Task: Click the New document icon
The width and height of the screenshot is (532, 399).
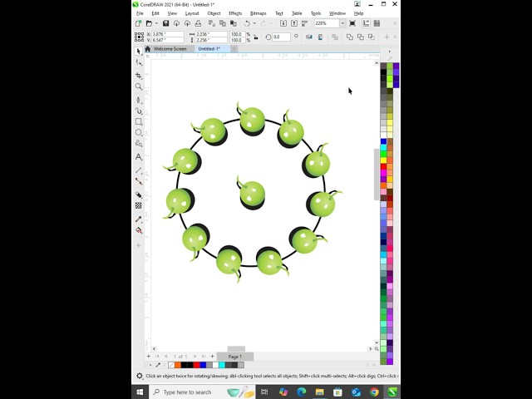Action: point(138,23)
